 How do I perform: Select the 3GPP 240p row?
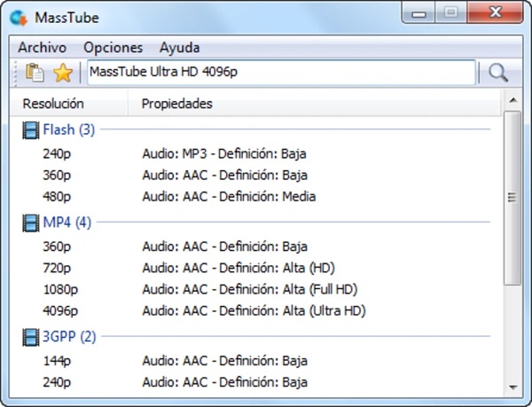pyautogui.click(x=256, y=382)
